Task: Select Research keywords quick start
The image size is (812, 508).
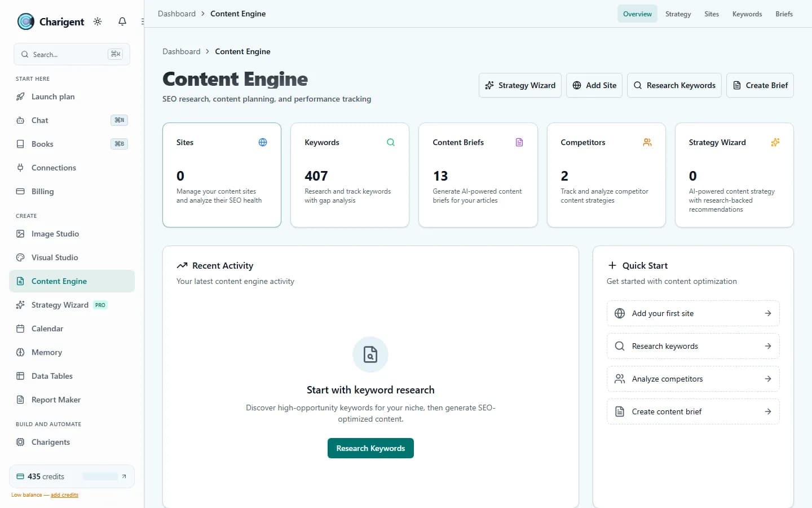Action: click(x=693, y=346)
